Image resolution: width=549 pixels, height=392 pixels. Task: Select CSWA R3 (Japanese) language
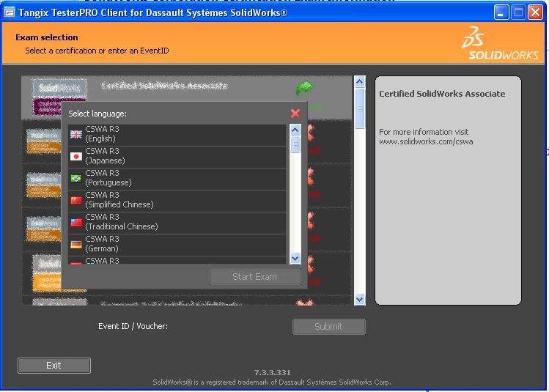click(177, 157)
